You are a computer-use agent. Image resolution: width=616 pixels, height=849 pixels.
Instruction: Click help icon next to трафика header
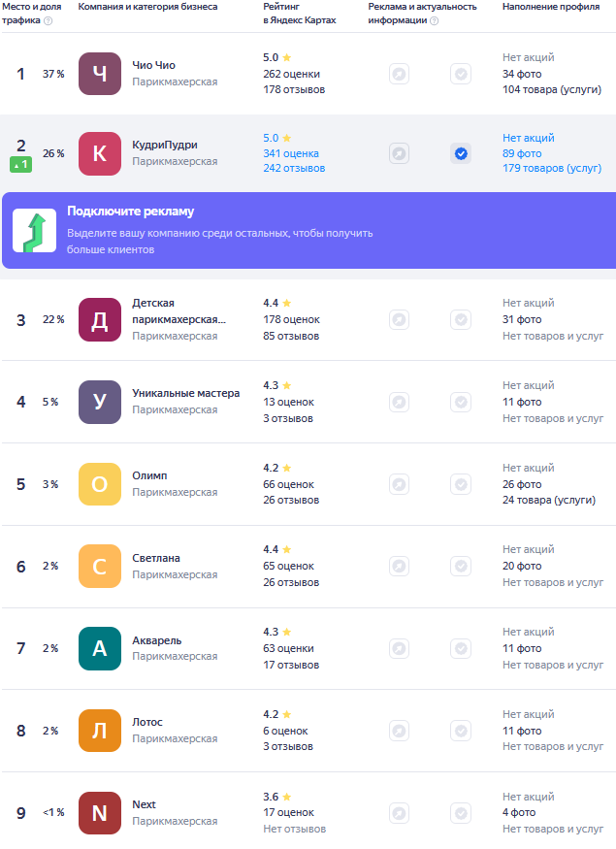coord(49,20)
